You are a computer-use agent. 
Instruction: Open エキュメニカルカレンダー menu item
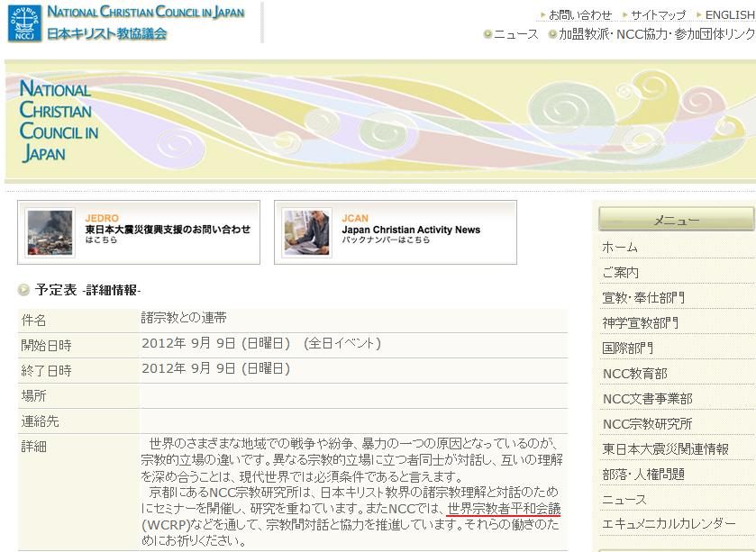click(x=669, y=523)
